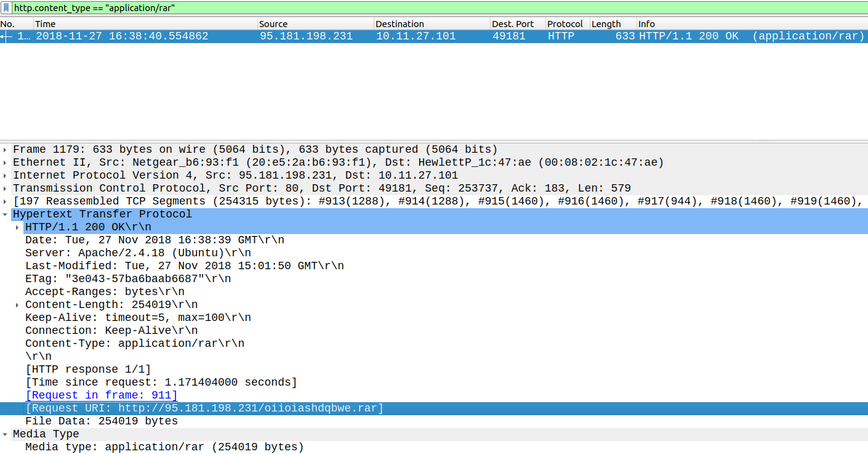Expand Internet Protocol Version 4 details
Image resolution: width=868 pixels, height=454 pixels.
click(6, 176)
